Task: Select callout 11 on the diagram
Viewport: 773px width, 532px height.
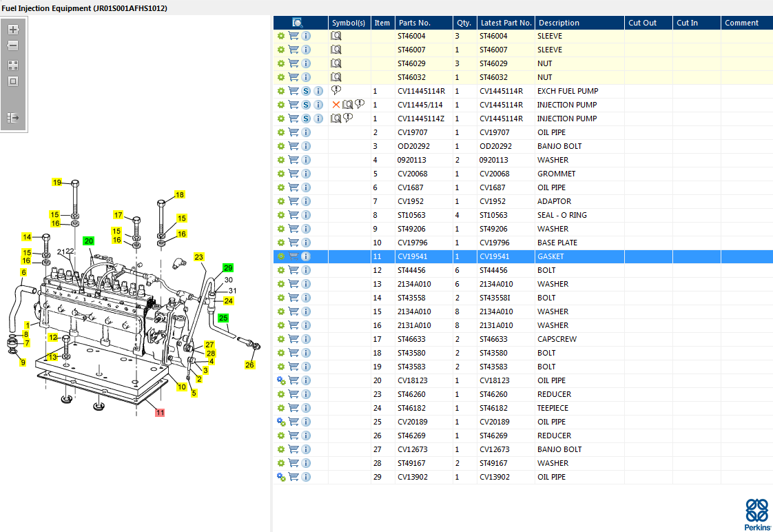Action: pyautogui.click(x=160, y=413)
